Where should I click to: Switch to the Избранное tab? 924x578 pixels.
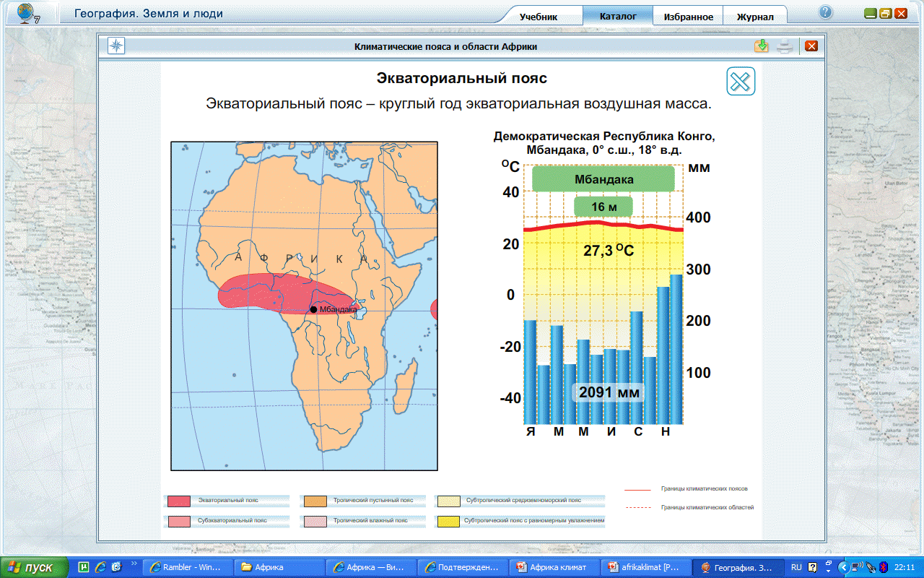689,17
